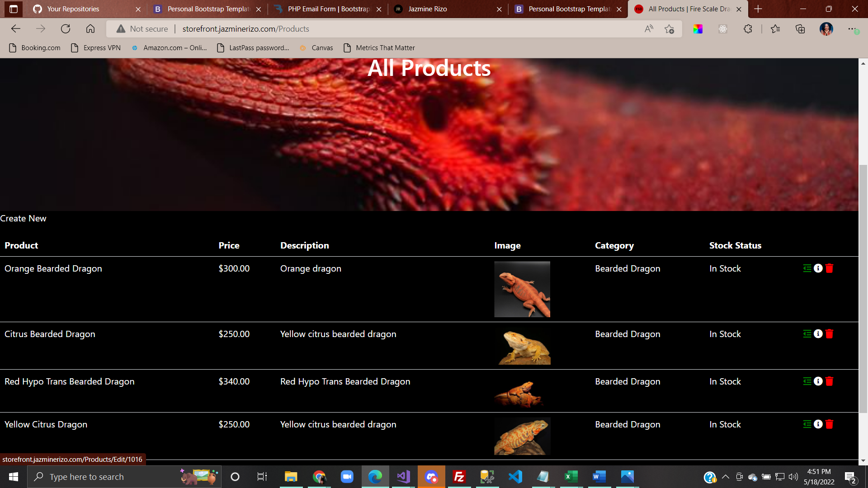Viewport: 868px width, 488px height.
Task: Open FileZilla from the taskbar
Action: coord(459,477)
